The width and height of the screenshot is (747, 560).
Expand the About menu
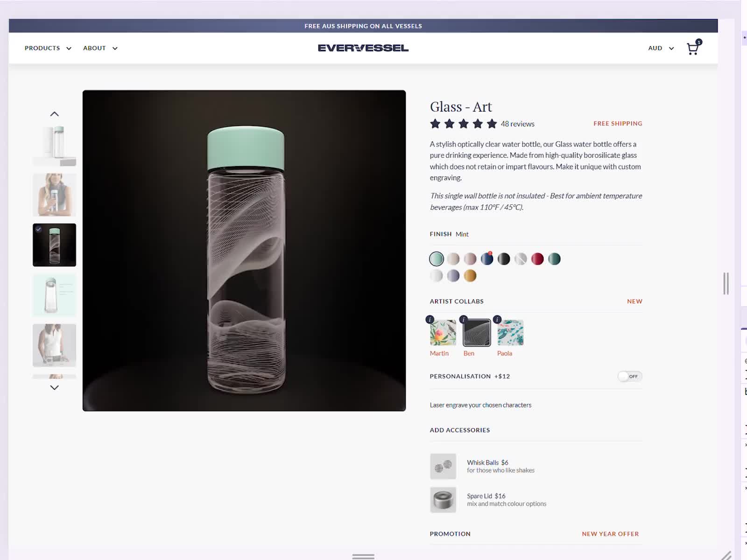100,48
